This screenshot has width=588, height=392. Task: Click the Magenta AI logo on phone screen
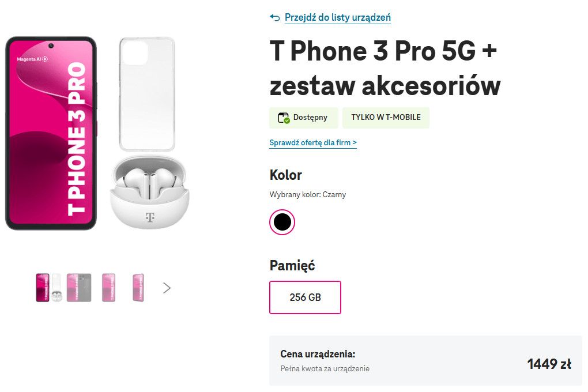tap(33, 59)
